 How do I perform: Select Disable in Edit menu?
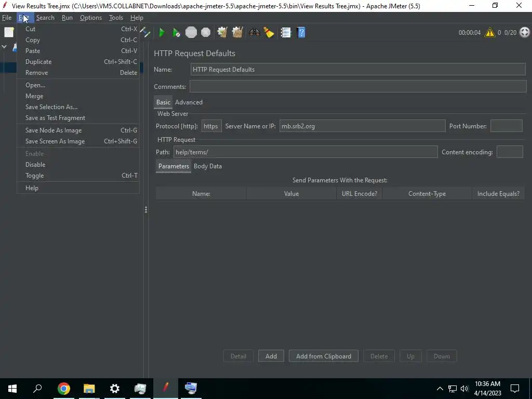pos(78,165)
